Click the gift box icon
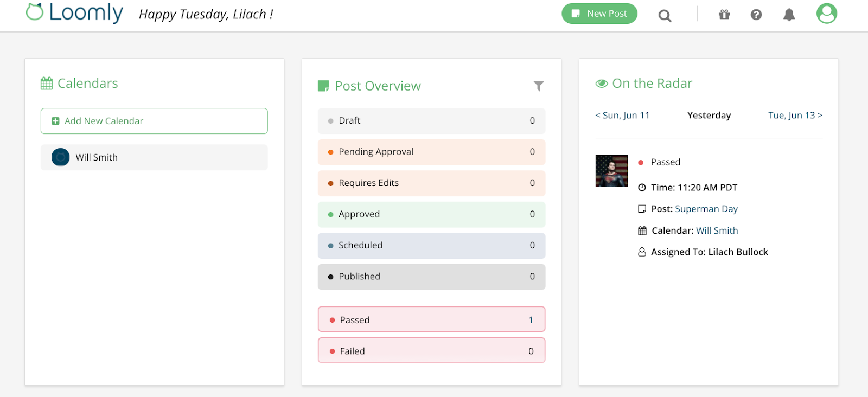Screen dimensions: 868x397 click(724, 15)
